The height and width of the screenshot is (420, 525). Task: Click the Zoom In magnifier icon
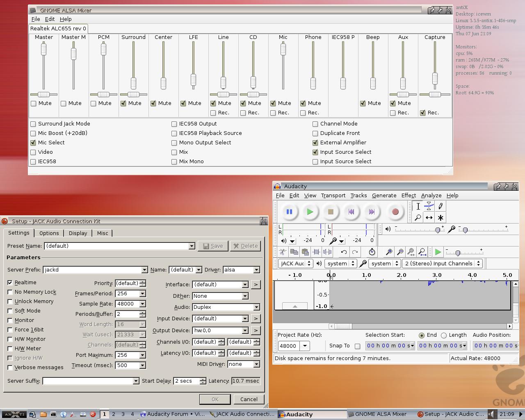point(389,252)
